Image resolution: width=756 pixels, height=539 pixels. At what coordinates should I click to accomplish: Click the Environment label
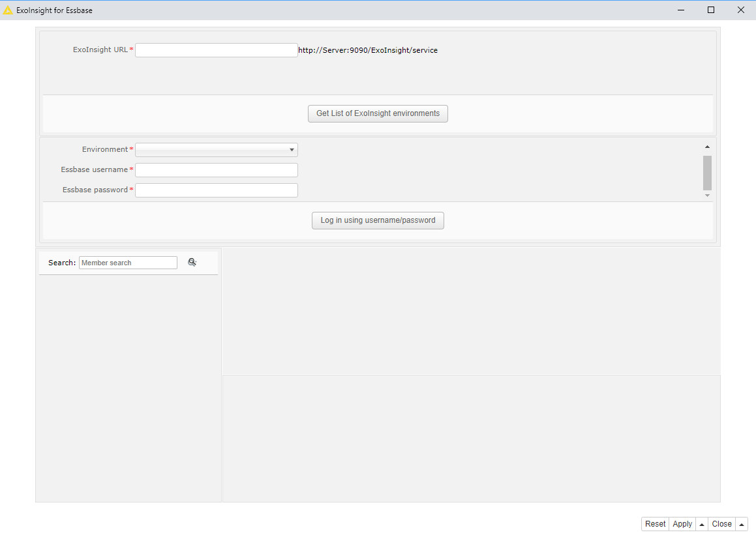coord(104,149)
